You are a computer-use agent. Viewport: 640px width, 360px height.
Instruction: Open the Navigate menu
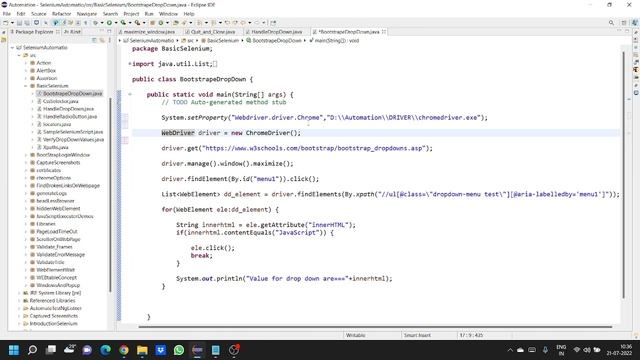(x=87, y=14)
